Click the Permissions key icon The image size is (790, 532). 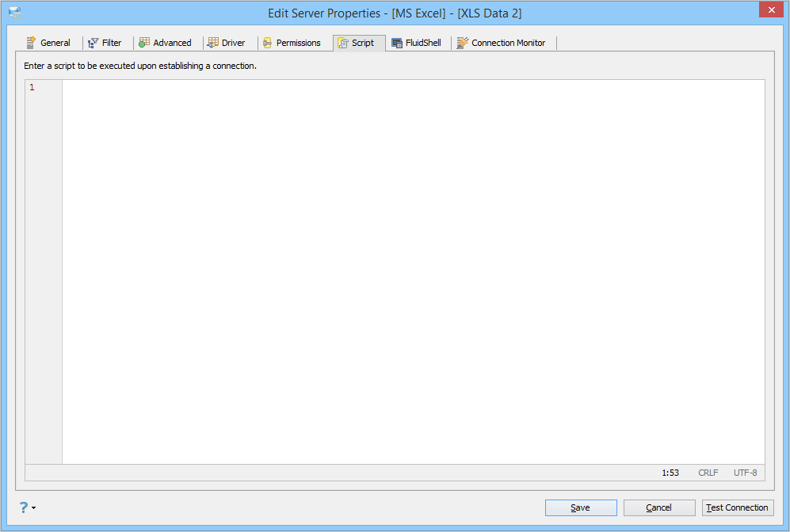(267, 43)
